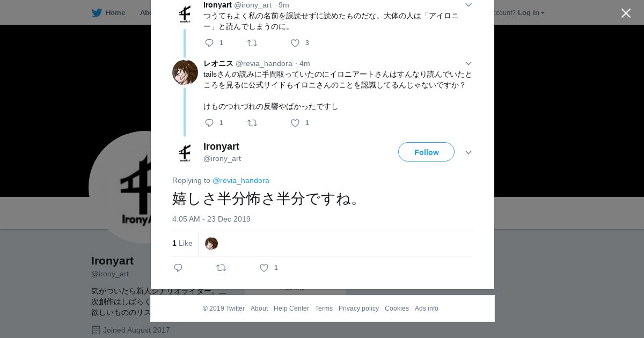This screenshot has height=338, width=644.
Task: Open chevron menu next to Follow button
Action: tap(468, 152)
